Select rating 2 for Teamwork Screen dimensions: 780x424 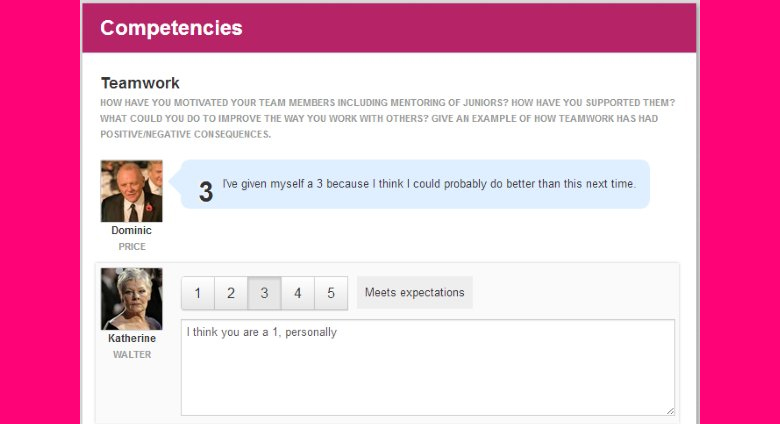pyautogui.click(x=231, y=293)
